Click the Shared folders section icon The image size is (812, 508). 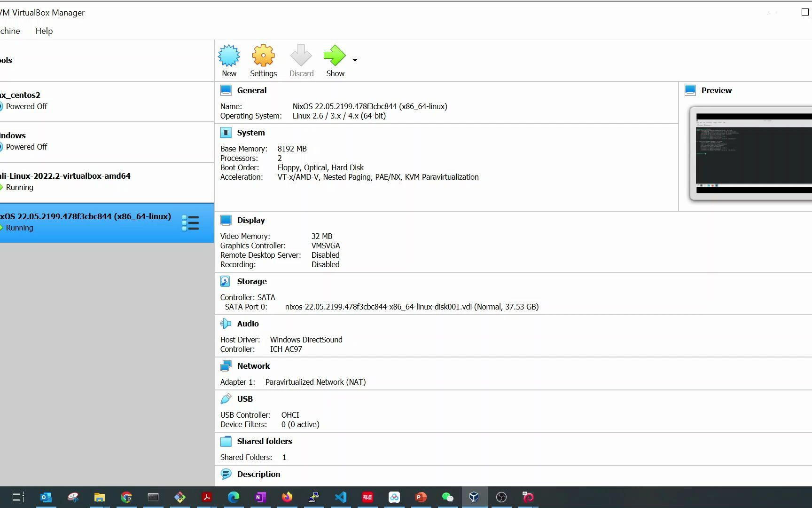(226, 441)
